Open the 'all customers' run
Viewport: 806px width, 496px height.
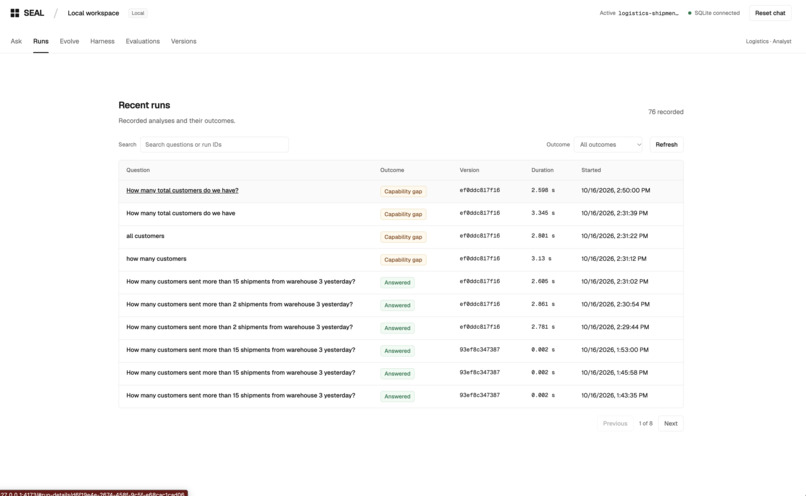point(145,236)
